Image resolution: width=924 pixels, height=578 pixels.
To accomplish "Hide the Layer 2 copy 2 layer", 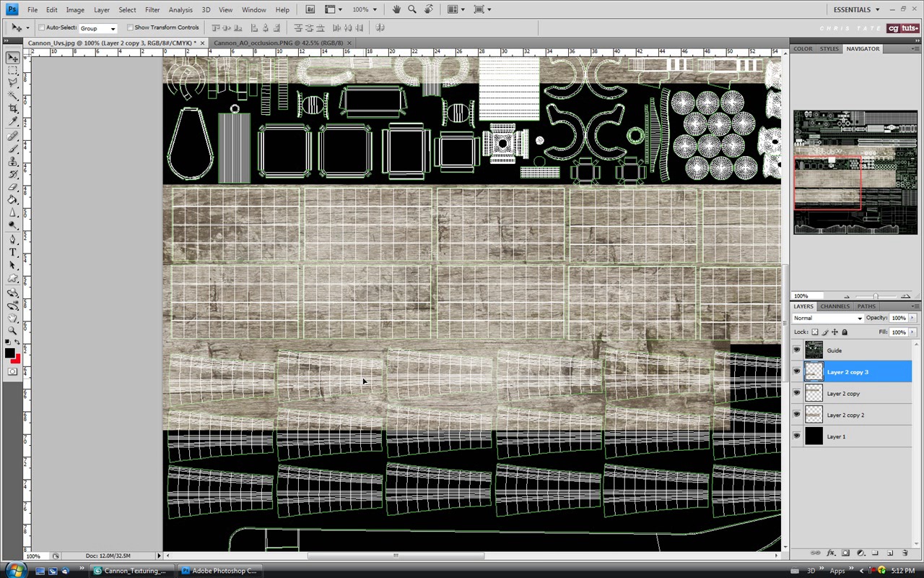I will pos(797,415).
